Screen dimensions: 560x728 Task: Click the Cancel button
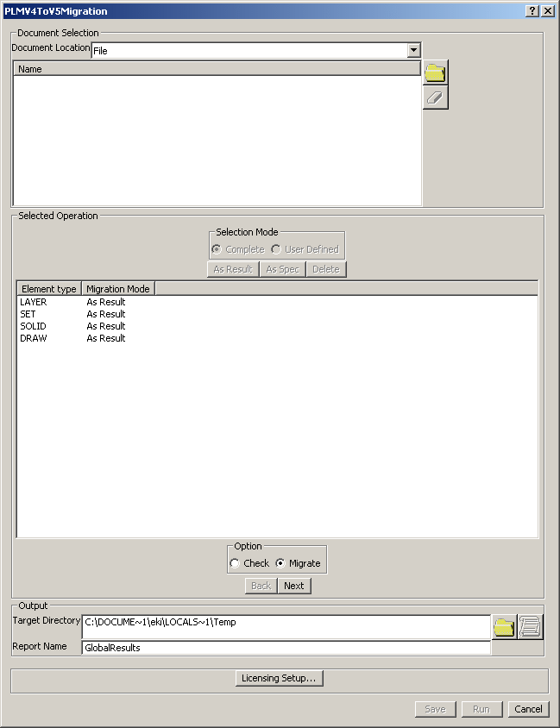coord(528,709)
